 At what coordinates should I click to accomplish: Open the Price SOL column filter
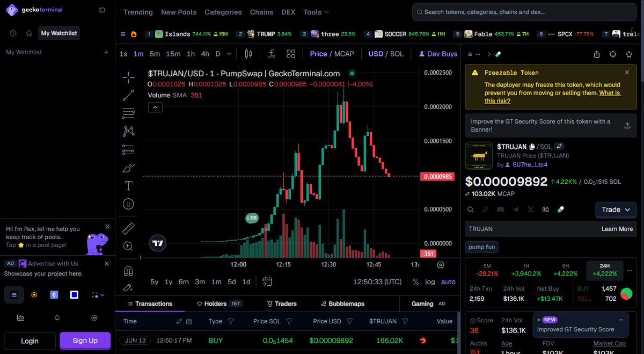289,321
